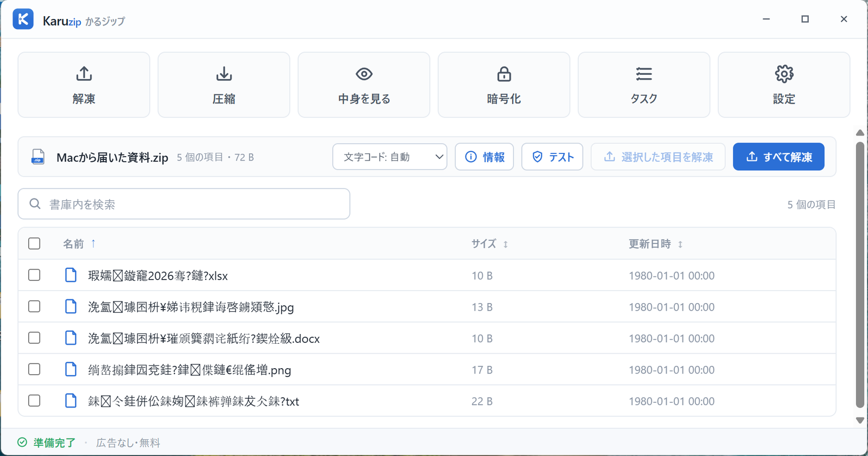Click the file icon of the .docx row
This screenshot has height=456, width=868.
(71, 338)
